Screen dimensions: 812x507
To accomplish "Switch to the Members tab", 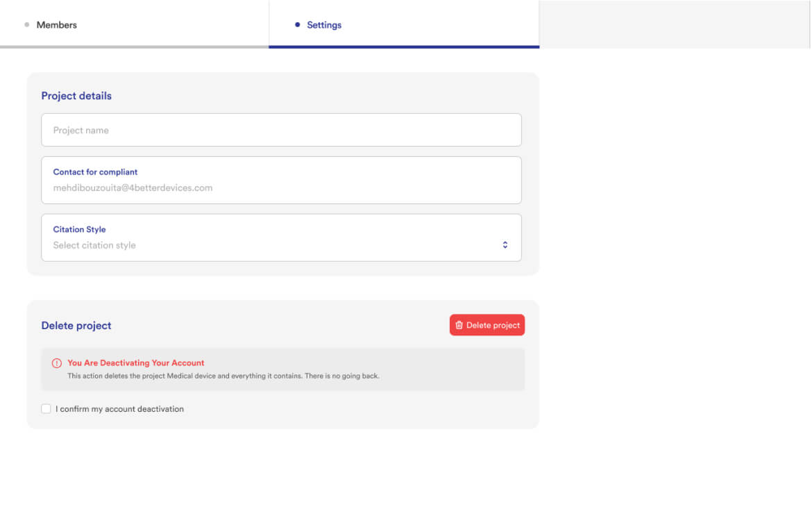I will tap(57, 25).
